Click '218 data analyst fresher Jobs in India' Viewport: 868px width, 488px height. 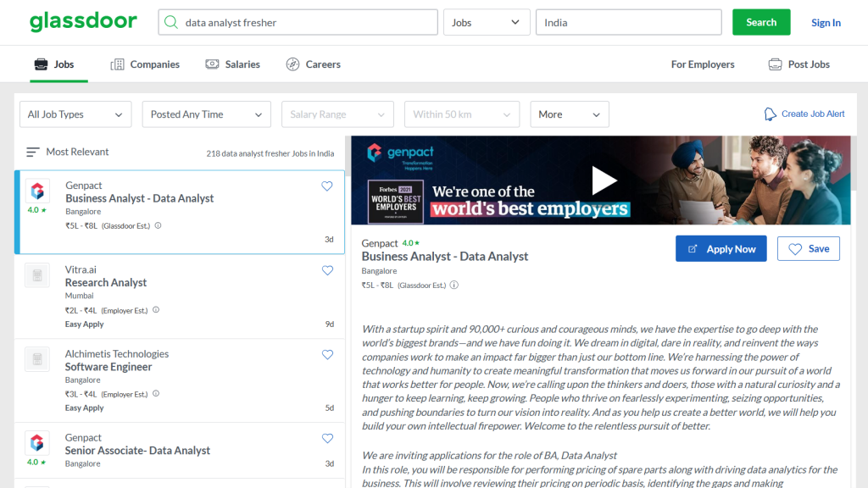tap(270, 153)
